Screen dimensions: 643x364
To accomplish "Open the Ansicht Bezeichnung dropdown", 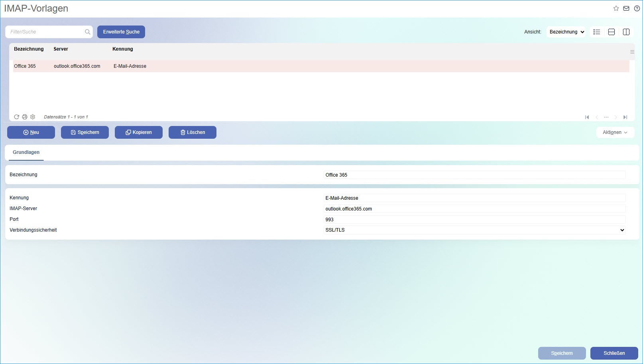I will [x=566, y=32].
